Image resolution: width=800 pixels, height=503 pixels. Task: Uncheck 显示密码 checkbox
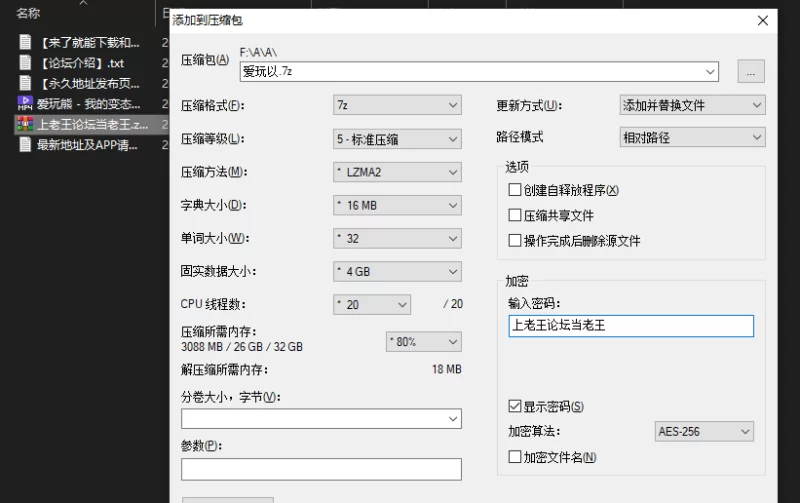click(x=515, y=406)
